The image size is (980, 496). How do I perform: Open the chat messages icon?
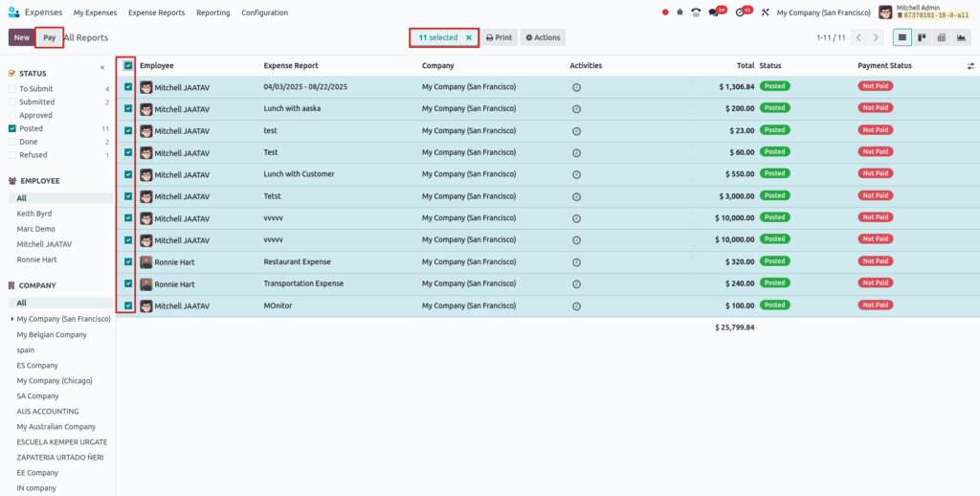point(715,12)
